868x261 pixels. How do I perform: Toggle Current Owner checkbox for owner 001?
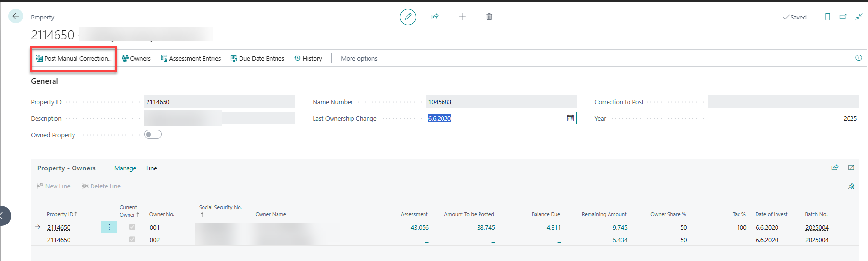[x=132, y=227]
